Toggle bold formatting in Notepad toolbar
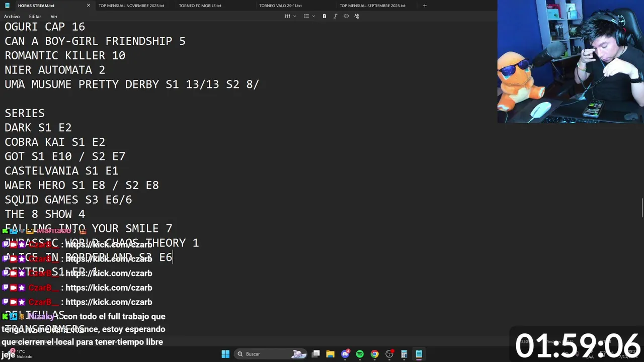 [x=325, y=16]
